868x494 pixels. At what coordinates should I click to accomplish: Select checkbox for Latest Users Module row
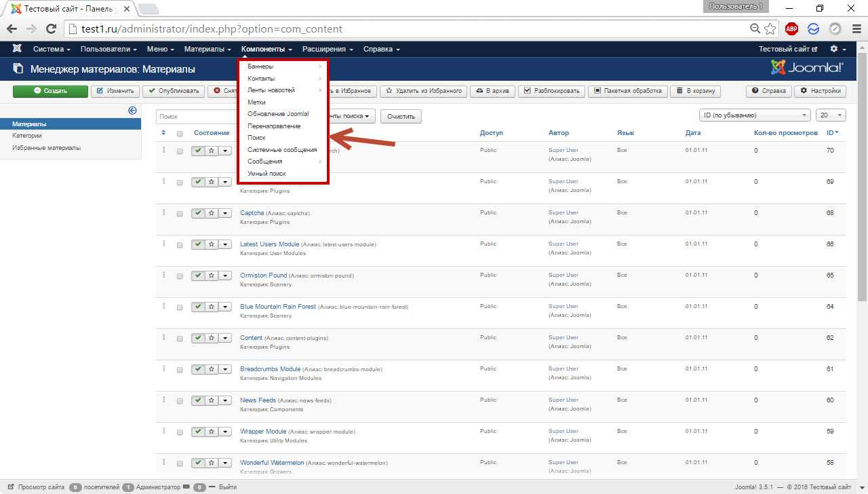coord(180,245)
